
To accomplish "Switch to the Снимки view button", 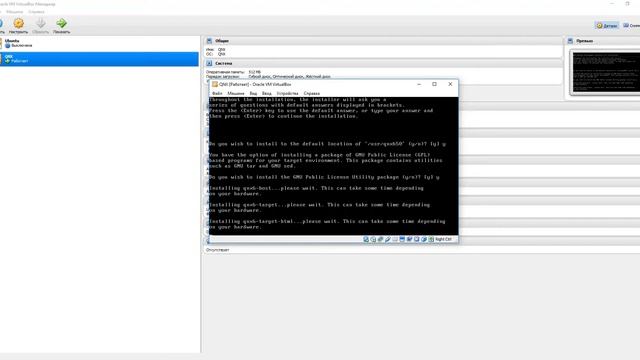I will (x=631, y=25).
